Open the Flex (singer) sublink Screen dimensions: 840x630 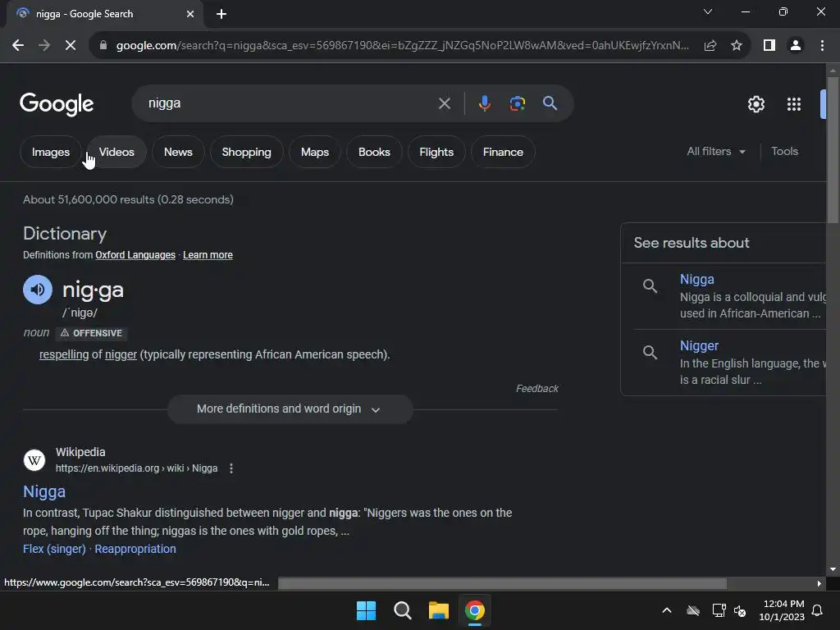tap(54, 549)
